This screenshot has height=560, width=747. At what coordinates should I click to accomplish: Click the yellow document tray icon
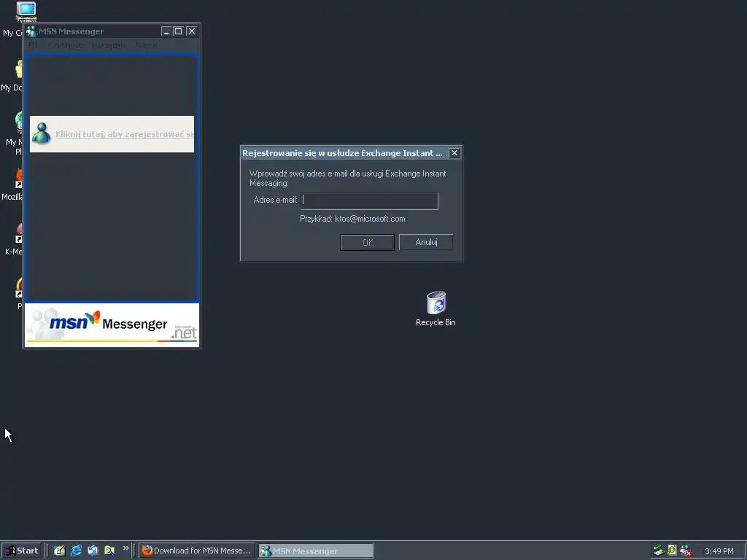click(672, 550)
